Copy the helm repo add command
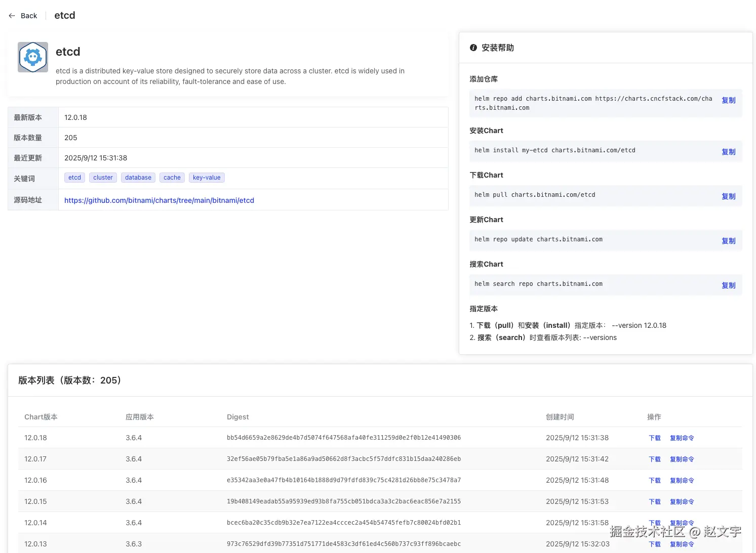The image size is (756, 553). tap(728, 100)
